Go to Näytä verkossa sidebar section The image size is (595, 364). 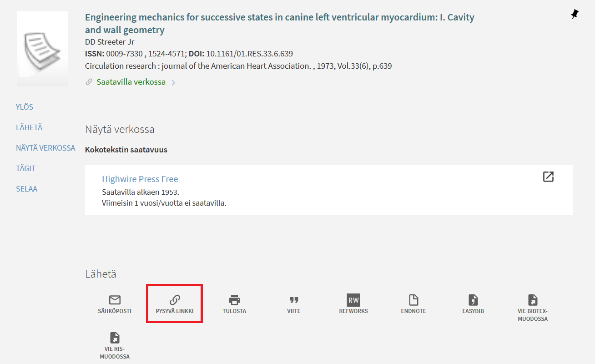pos(45,148)
